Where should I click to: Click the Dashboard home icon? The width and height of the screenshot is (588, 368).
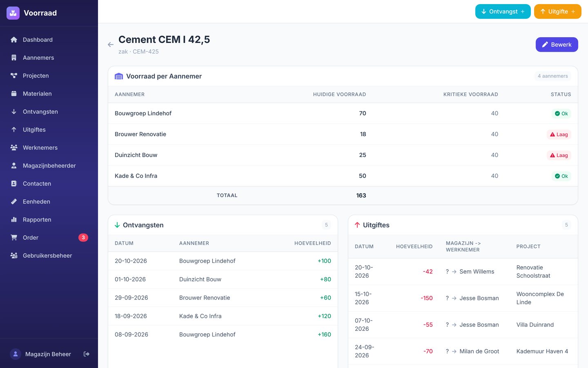click(14, 40)
